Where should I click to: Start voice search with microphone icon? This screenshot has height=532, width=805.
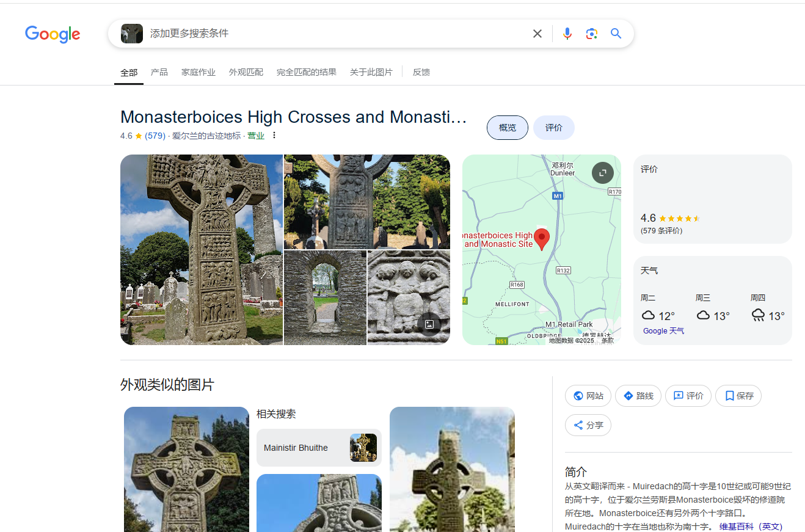tap(567, 34)
